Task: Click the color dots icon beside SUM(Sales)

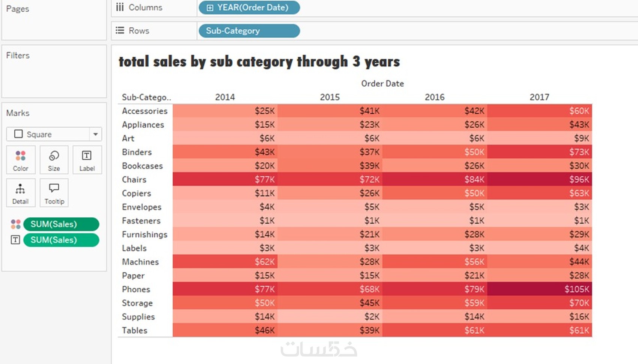Action: (15, 224)
